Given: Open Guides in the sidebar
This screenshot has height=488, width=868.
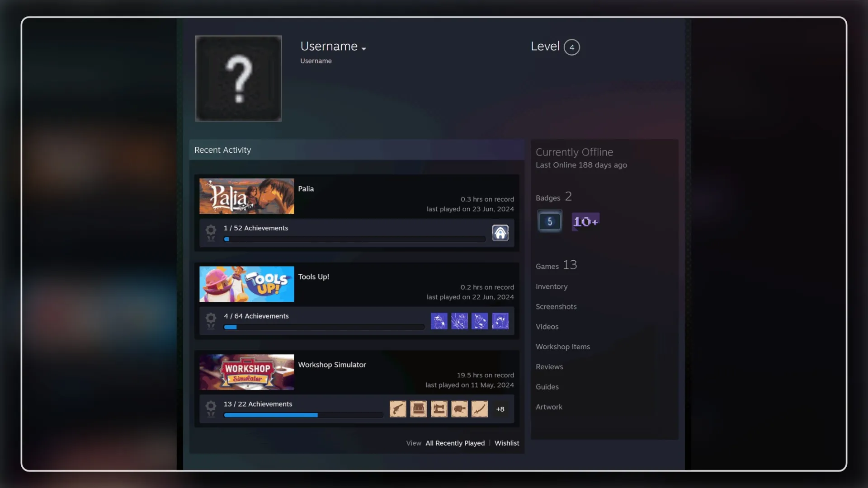Looking at the screenshot, I should (547, 387).
